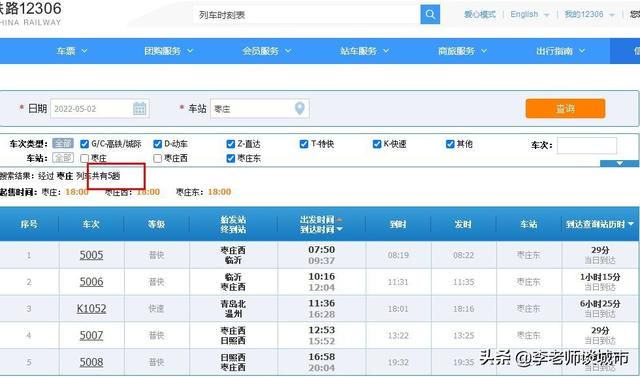Image resolution: width=640 pixels, height=377 pixels.
Task: Click the date field 2022-05-02
Action: 100,109
